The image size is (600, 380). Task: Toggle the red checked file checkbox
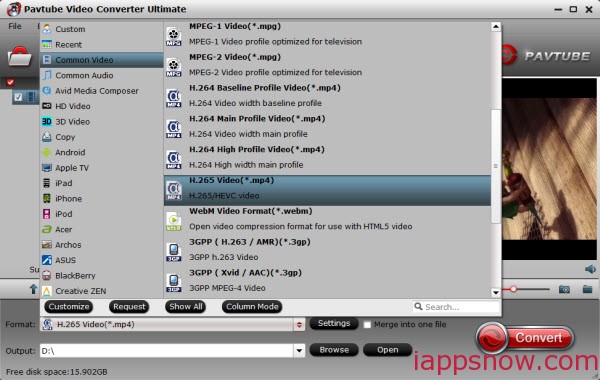pyautogui.click(x=10, y=82)
